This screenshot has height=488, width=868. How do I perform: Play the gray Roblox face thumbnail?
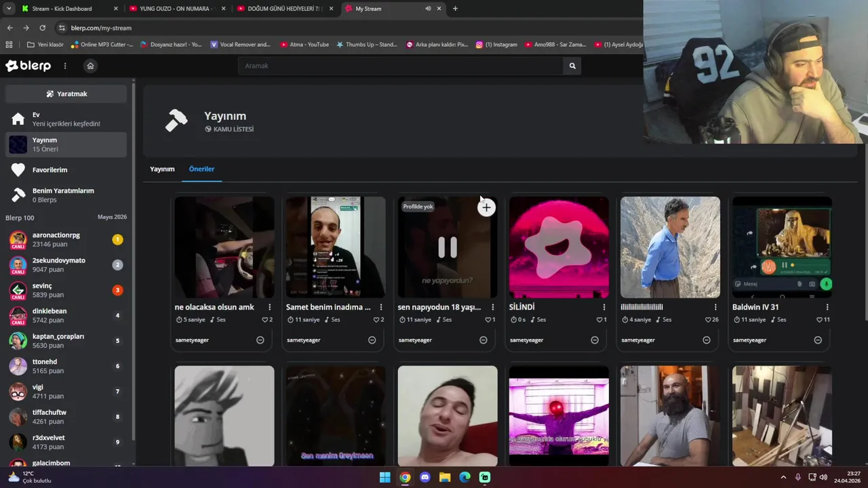(224, 416)
